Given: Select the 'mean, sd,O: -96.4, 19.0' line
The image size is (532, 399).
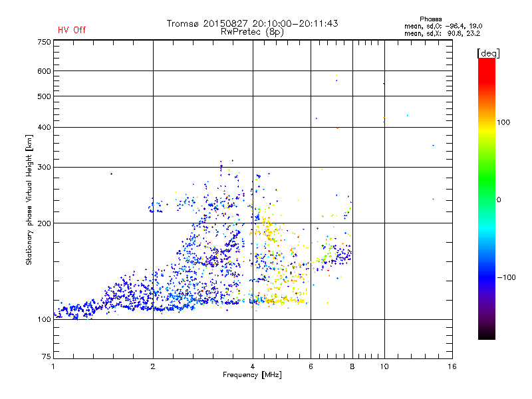Looking at the screenshot, I should (443, 26).
